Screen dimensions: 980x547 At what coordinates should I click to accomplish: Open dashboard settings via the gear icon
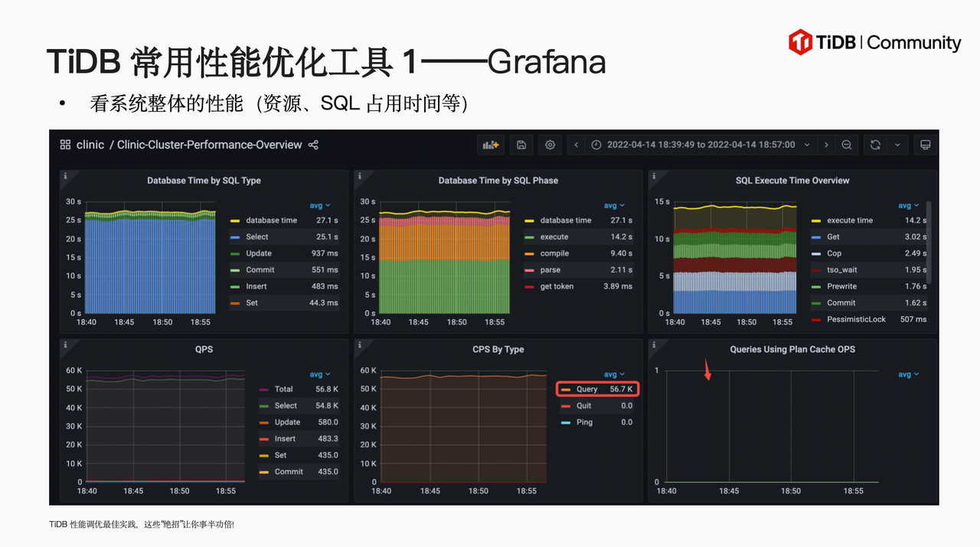click(549, 145)
